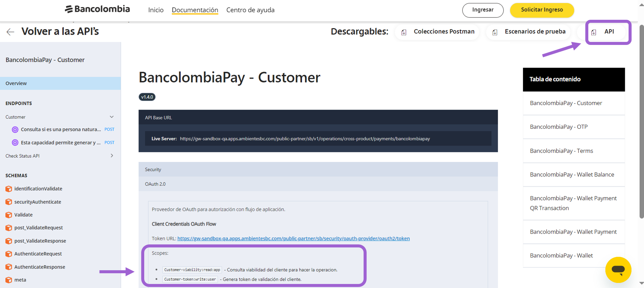Click the POST tag on the Consulta endpoint
Viewport: 644px width, 288px height.
[x=109, y=129]
